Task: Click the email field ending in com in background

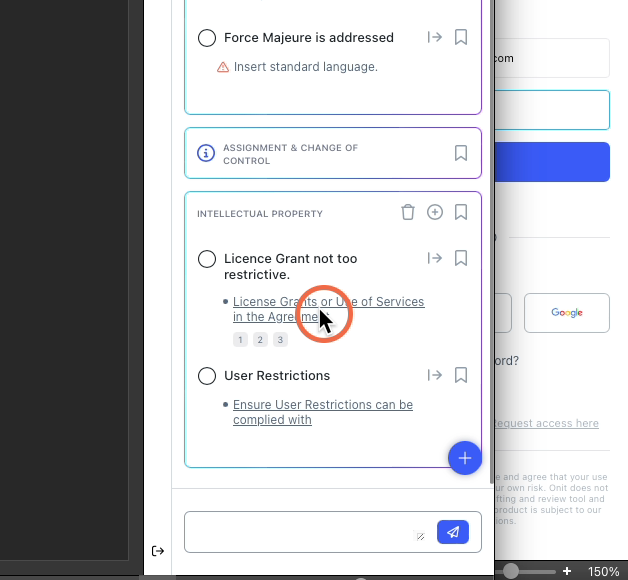Action: click(552, 58)
